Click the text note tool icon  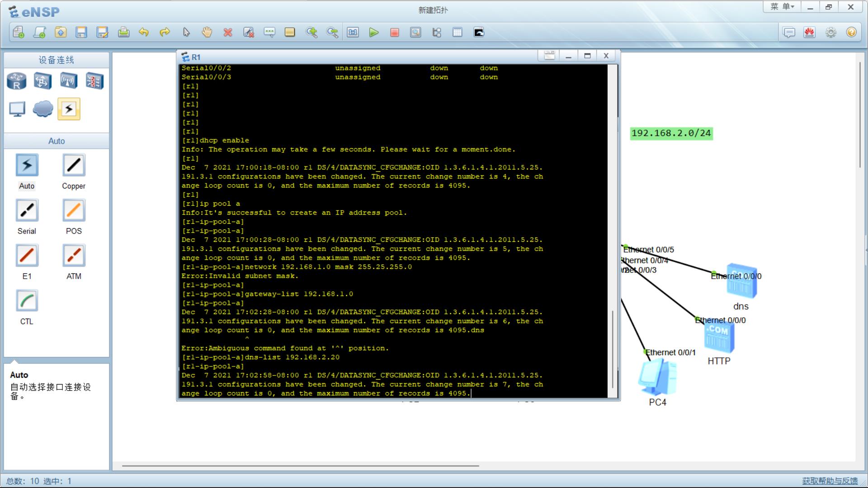[269, 32]
